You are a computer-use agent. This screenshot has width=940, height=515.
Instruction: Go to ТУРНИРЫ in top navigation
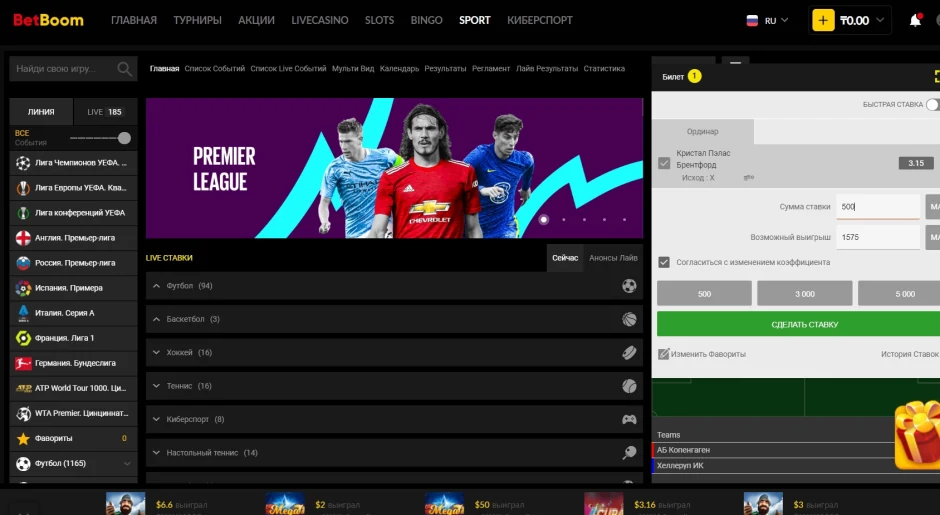pos(197,20)
